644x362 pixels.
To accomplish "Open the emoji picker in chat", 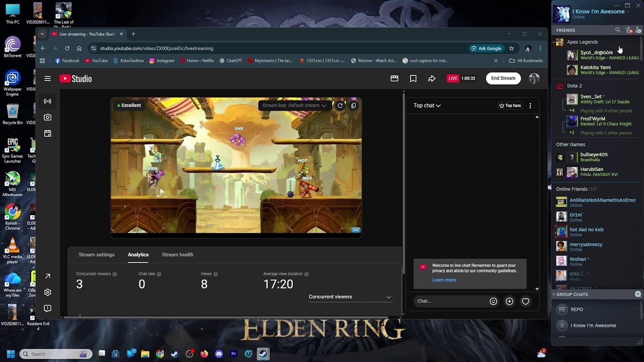I will 494,301.
